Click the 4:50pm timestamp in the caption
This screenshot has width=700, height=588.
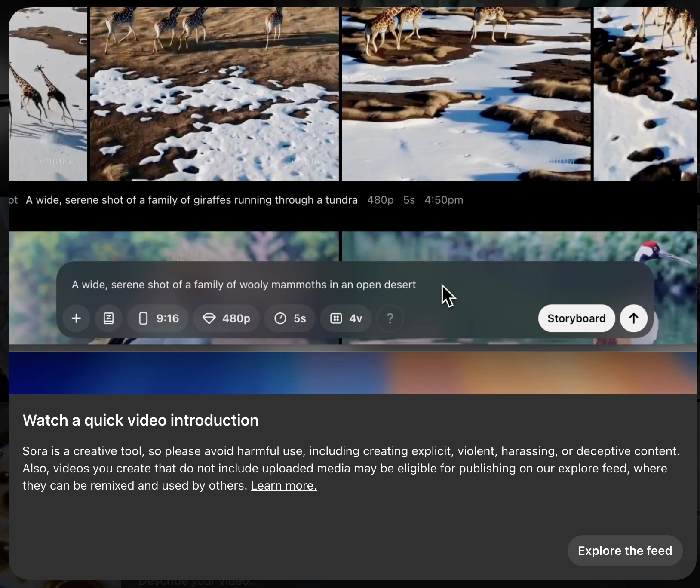(x=444, y=200)
